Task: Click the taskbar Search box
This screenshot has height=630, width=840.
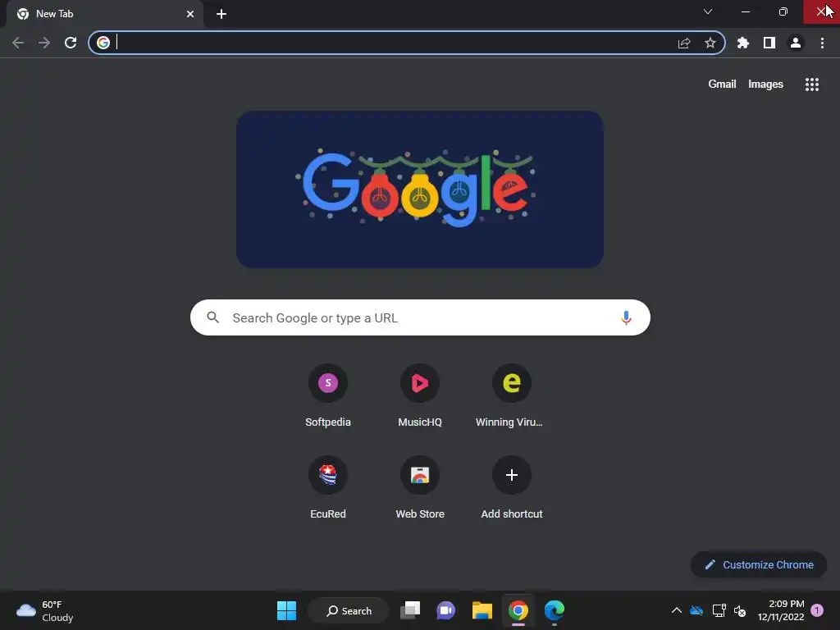Action: tap(349, 610)
